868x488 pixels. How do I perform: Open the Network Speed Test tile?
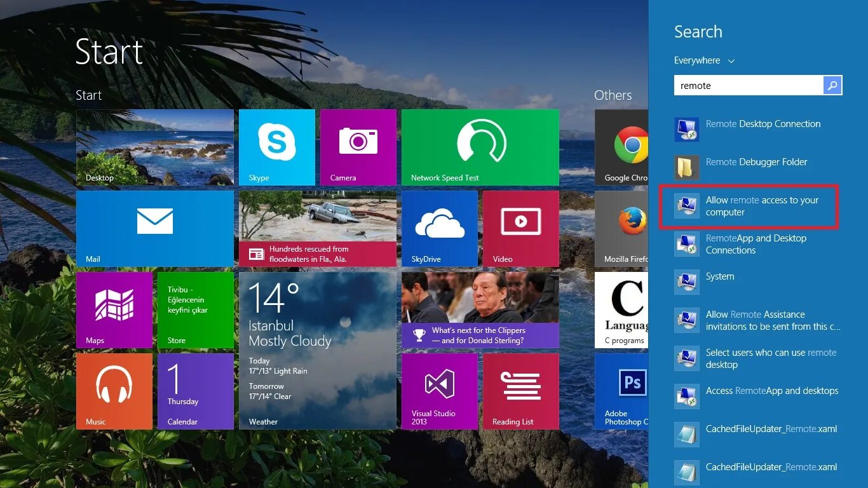[x=480, y=147]
